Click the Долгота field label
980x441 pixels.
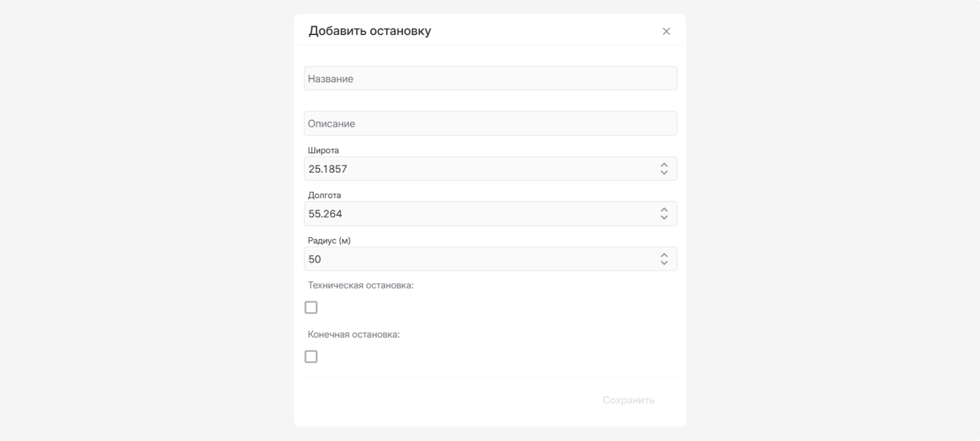[x=324, y=195]
